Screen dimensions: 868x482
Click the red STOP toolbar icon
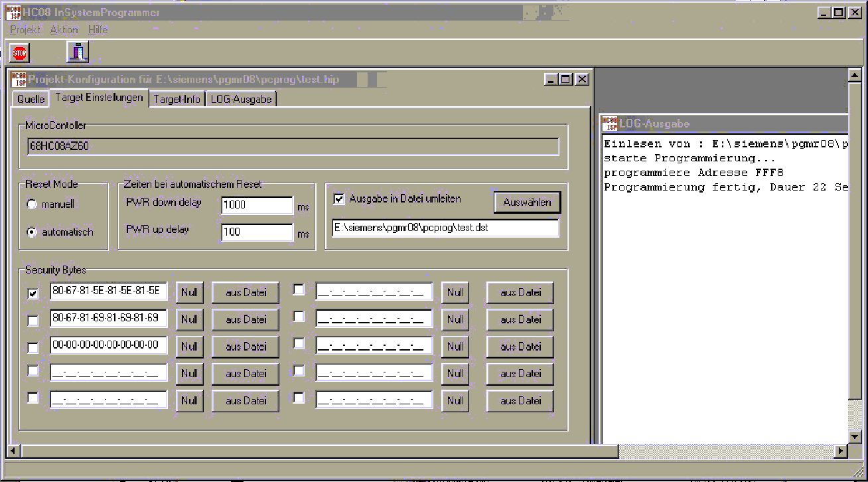click(x=20, y=52)
